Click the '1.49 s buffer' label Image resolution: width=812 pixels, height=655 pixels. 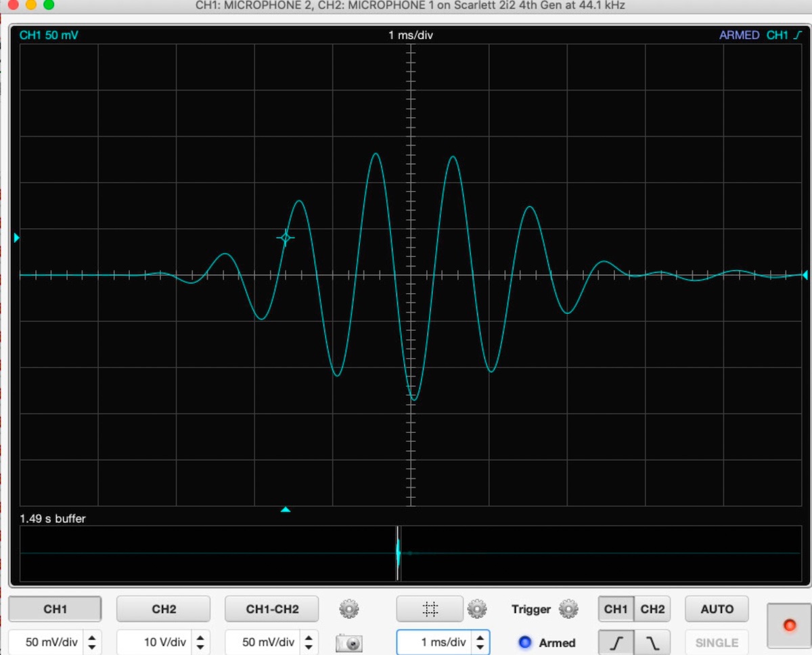click(53, 519)
